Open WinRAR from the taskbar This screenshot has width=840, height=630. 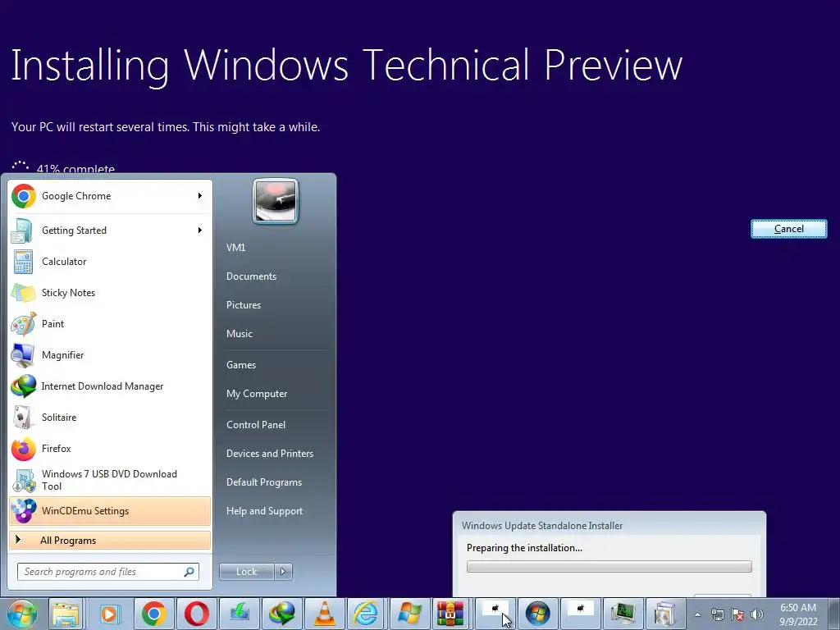click(x=450, y=614)
